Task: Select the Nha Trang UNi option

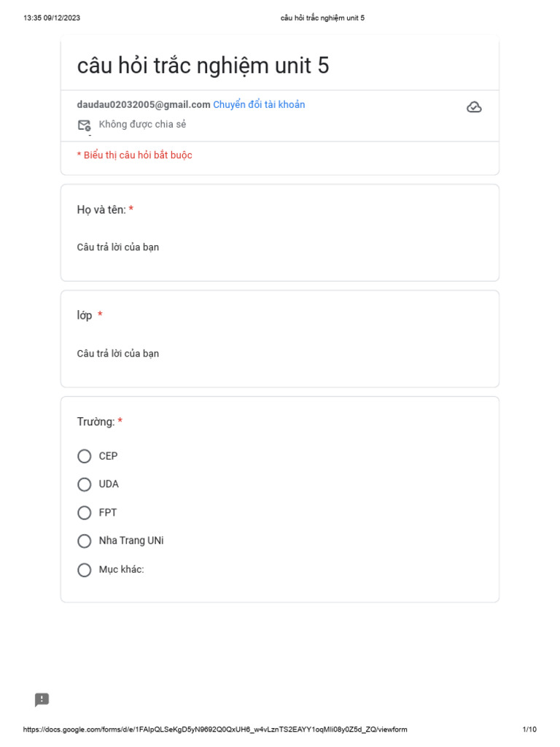Action: [85, 541]
